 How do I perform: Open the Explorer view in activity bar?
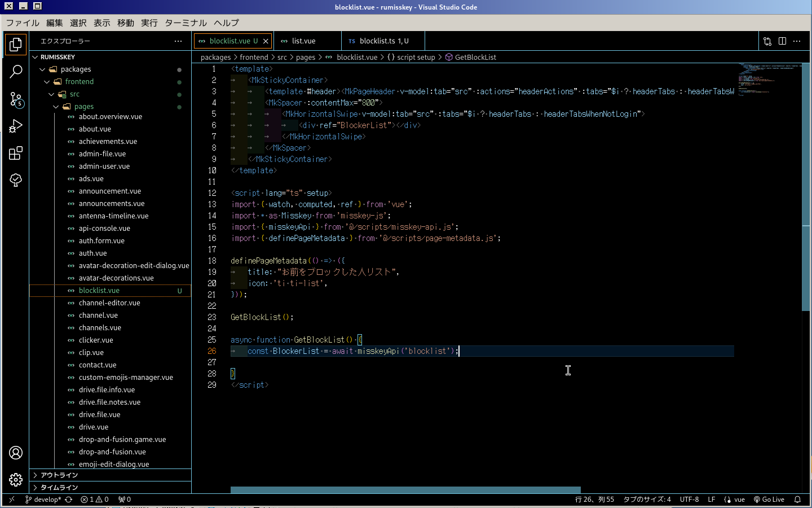point(16,45)
